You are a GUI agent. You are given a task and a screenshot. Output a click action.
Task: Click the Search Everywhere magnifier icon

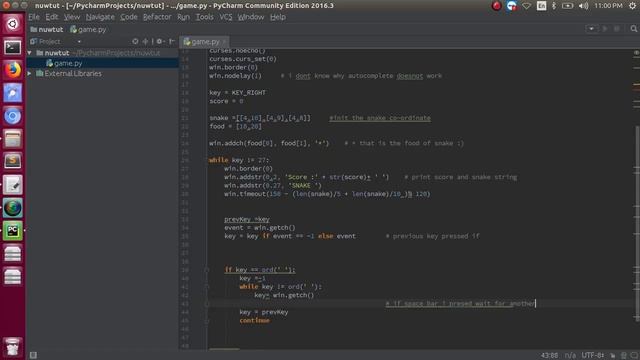tap(633, 29)
